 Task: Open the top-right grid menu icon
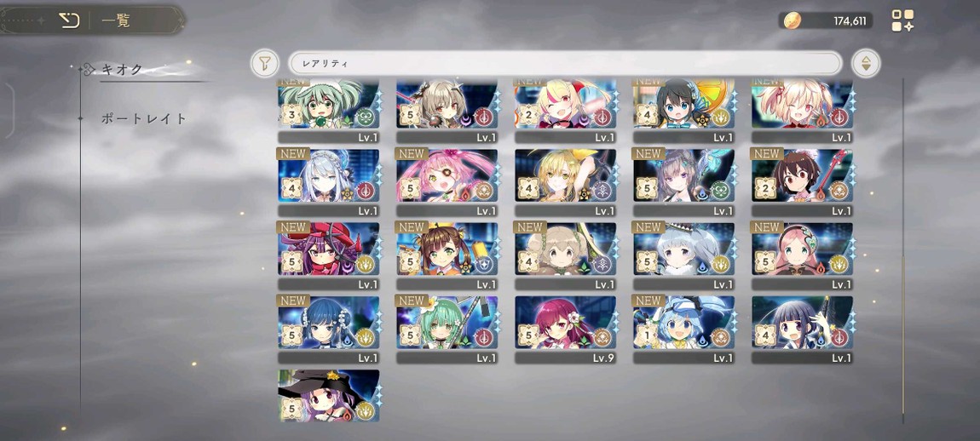[902, 20]
